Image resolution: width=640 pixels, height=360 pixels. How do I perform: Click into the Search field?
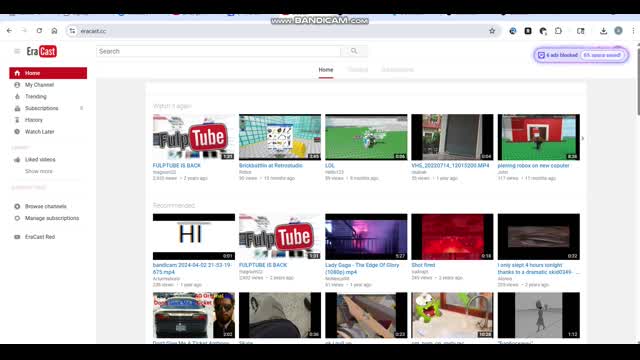click(x=218, y=51)
